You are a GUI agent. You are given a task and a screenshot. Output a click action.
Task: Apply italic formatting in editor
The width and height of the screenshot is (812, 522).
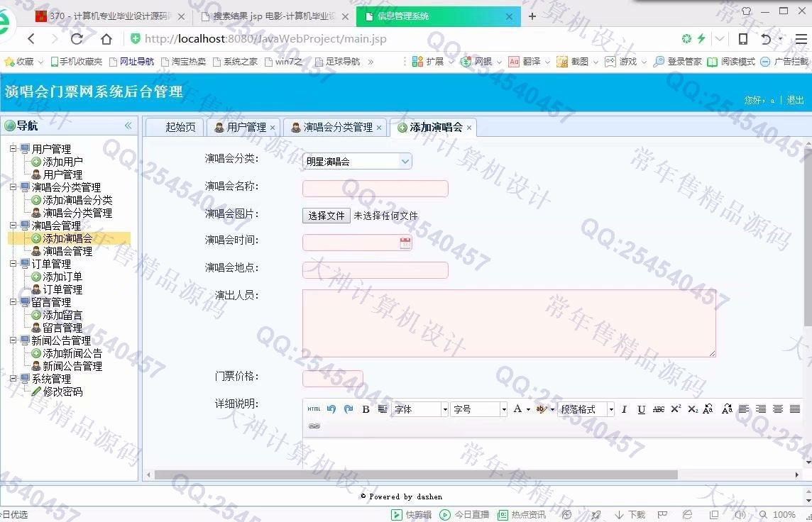click(x=624, y=409)
